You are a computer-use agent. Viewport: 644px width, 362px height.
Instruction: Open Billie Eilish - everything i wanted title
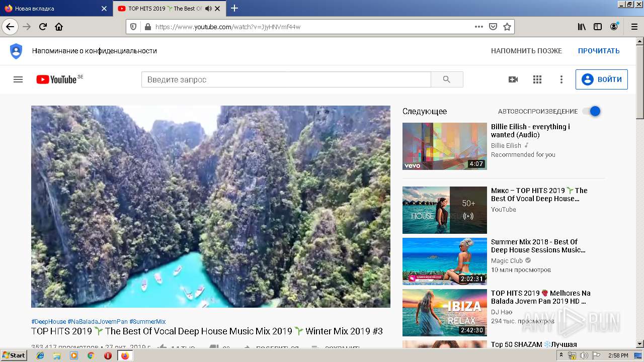click(530, 131)
